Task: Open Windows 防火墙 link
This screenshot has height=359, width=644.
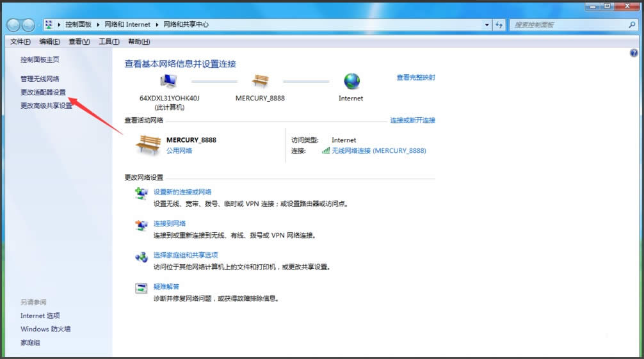Action: [45, 329]
